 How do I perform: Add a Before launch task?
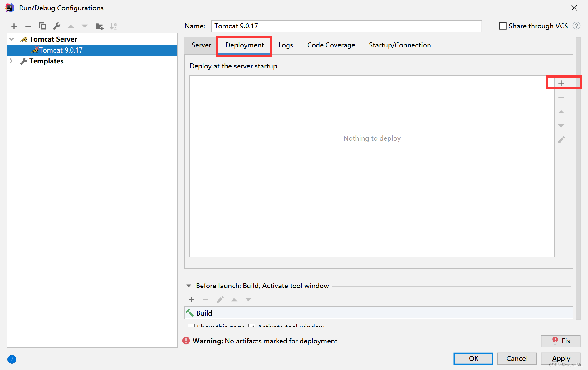tap(192, 300)
